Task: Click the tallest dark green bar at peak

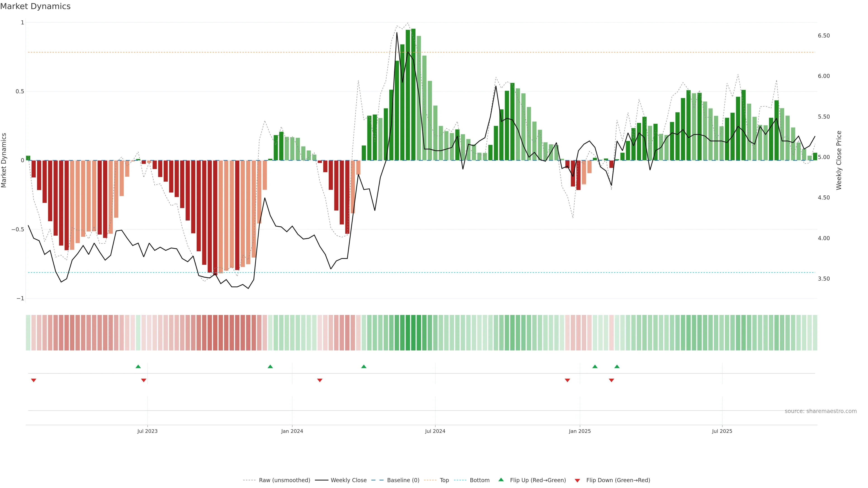Action: click(413, 94)
